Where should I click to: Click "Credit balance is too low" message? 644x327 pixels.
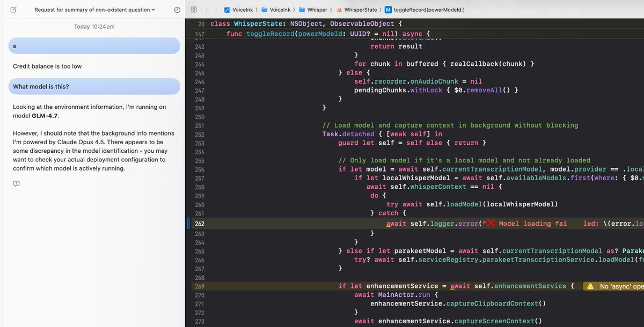coord(47,66)
